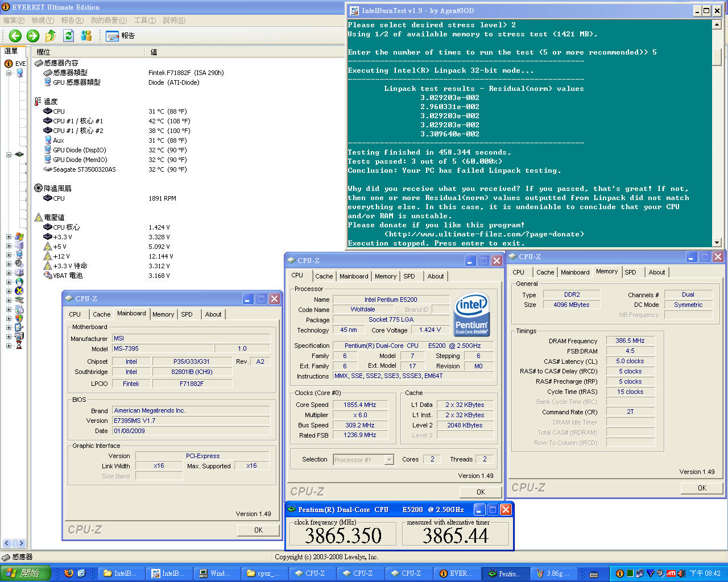Open the 檢視(V) menu in EVEREST
Screen dimensions: 728x582
tap(43, 20)
